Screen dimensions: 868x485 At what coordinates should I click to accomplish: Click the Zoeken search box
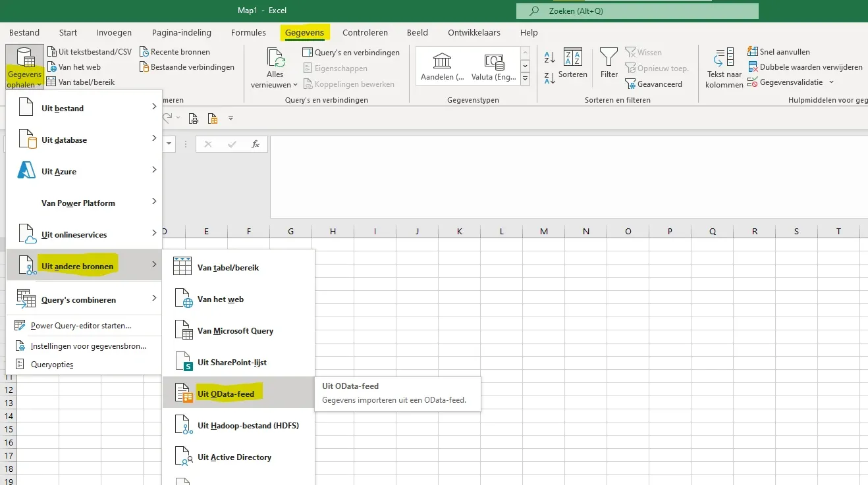pos(637,11)
